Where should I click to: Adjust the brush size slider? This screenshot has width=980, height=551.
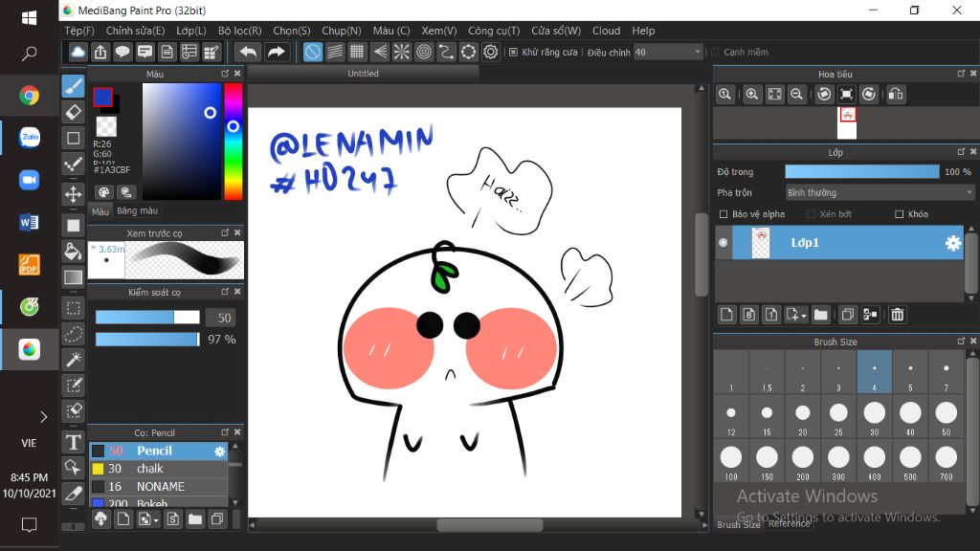click(x=147, y=318)
